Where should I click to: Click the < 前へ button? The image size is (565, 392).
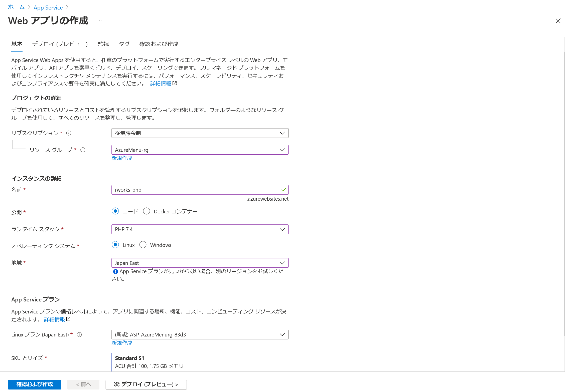(83, 384)
